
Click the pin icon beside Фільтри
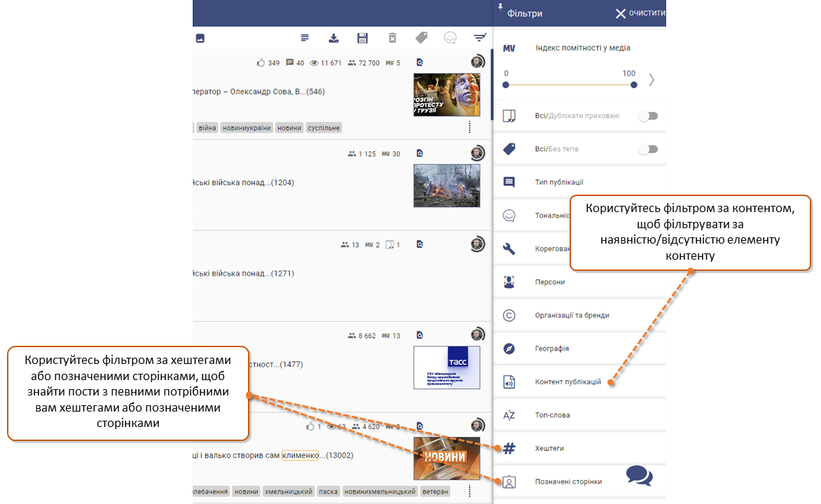[500, 7]
